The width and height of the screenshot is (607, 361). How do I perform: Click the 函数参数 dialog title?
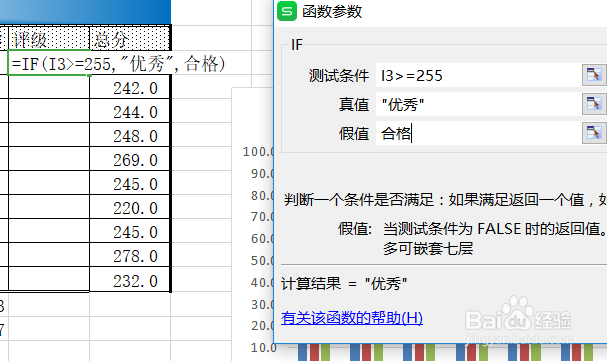pos(332,12)
